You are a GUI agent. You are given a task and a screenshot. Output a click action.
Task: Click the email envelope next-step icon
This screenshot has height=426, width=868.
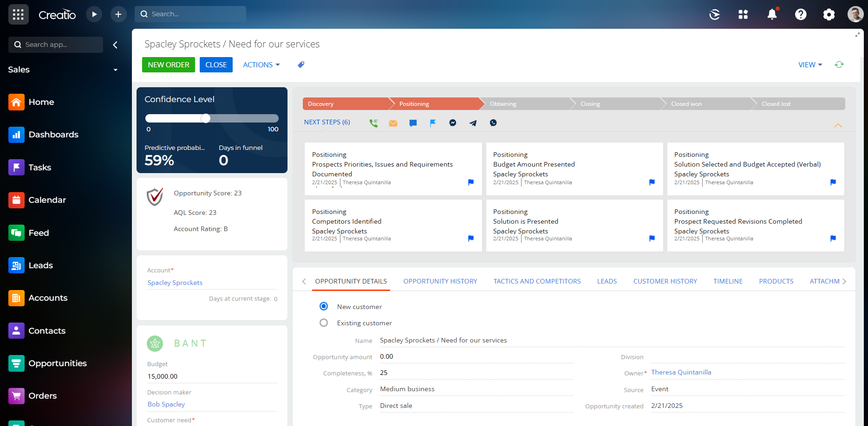pos(393,123)
